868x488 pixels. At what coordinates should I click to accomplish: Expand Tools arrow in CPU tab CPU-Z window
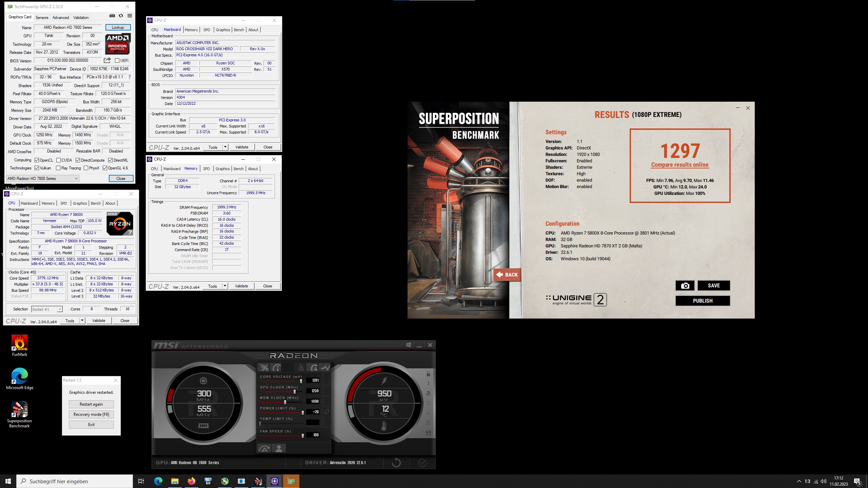click(82, 321)
